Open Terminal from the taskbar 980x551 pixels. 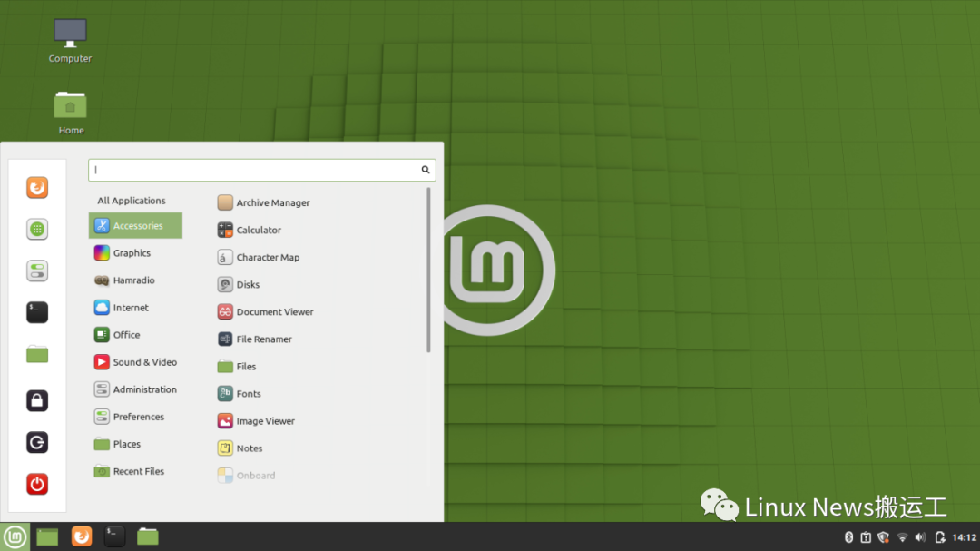click(x=114, y=536)
